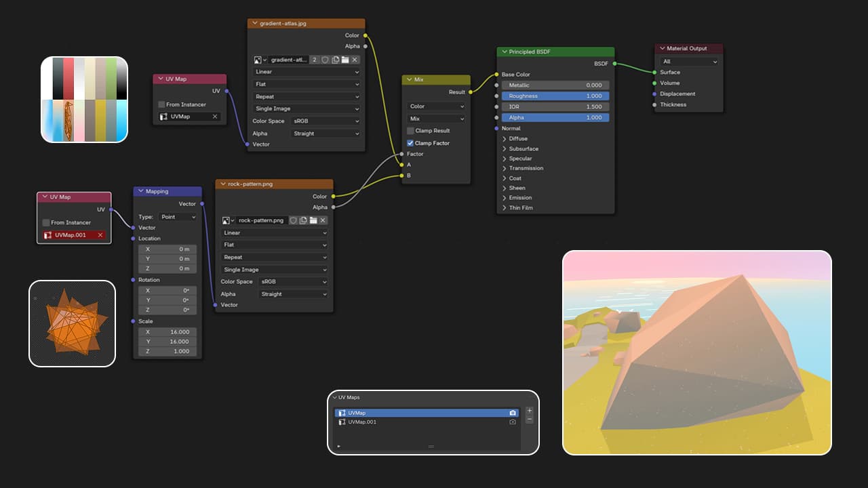The image size is (868, 488).
Task: Disable the Clamp Factor checkbox
Action: click(x=410, y=143)
